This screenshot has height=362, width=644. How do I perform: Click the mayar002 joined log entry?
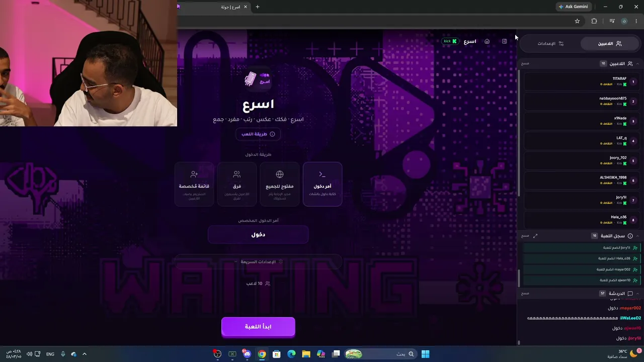coord(581,269)
